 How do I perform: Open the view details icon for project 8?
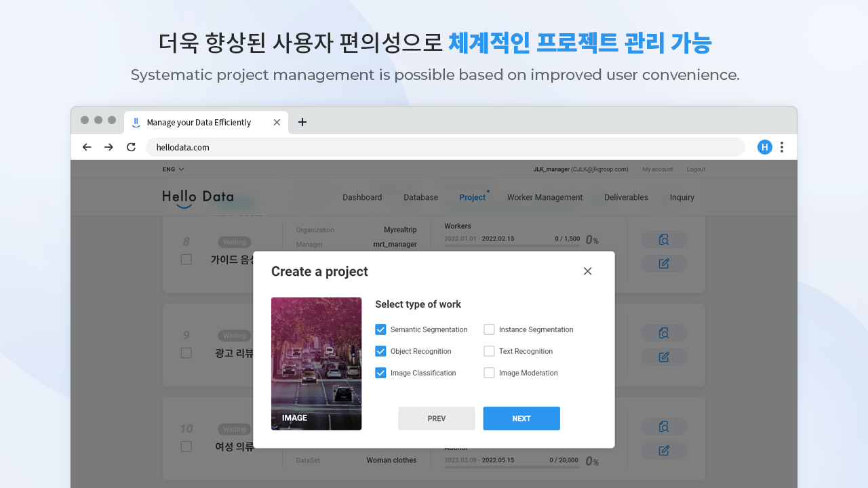click(x=664, y=240)
